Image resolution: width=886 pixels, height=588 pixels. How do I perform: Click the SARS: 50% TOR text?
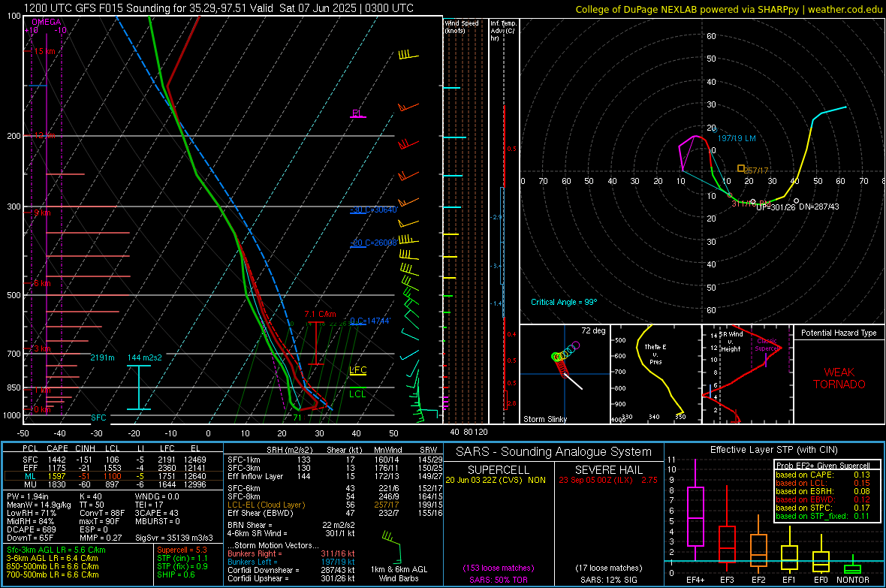tap(498, 580)
